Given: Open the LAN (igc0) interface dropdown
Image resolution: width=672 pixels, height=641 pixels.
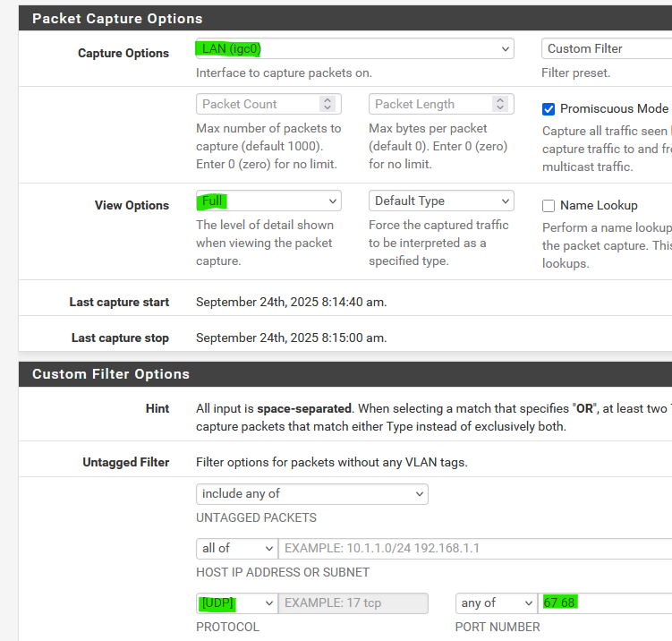Looking at the screenshot, I should (x=354, y=48).
